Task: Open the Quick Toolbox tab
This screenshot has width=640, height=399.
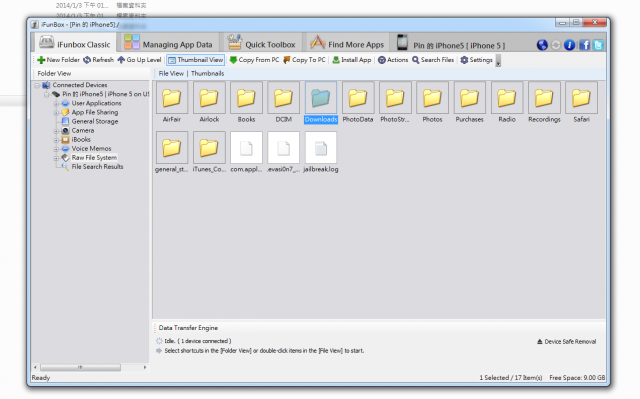Action: (261, 43)
